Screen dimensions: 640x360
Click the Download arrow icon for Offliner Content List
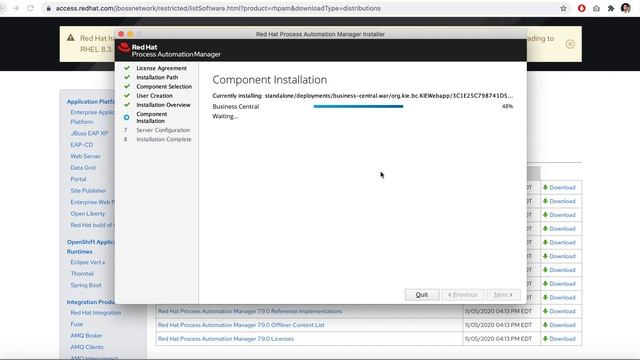pos(545,325)
